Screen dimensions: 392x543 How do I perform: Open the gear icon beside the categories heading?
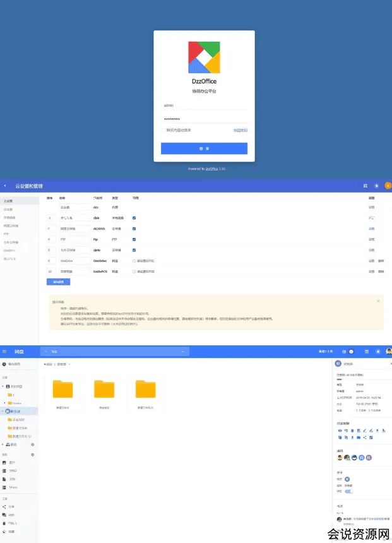click(x=33, y=455)
